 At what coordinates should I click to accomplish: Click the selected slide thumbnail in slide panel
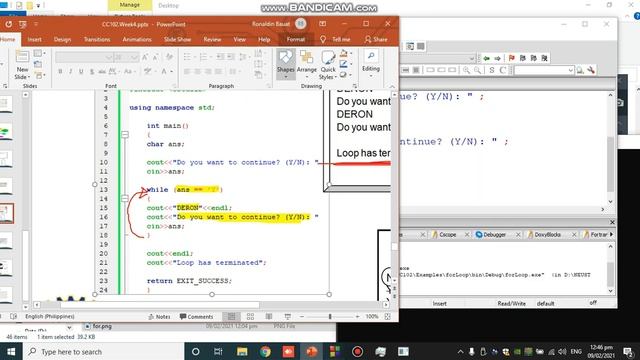[7, 213]
